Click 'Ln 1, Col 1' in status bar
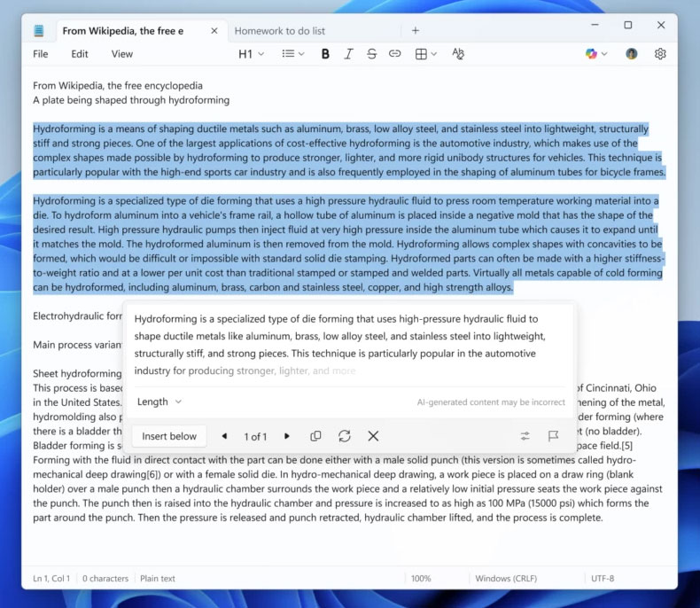 click(51, 579)
